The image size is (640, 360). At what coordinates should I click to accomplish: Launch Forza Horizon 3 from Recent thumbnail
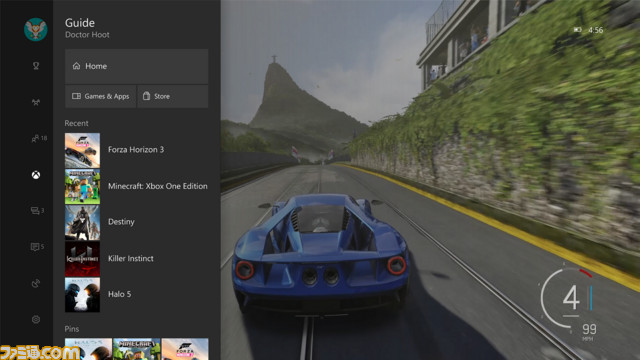82,150
